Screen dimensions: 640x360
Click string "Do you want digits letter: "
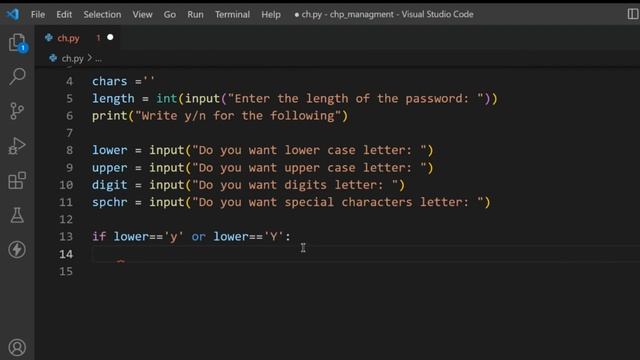point(295,185)
